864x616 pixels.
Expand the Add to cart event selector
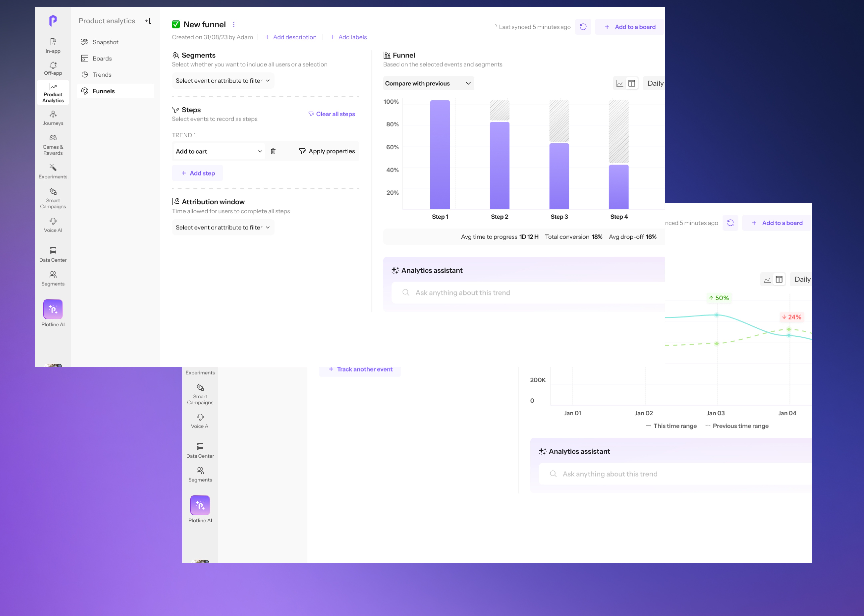click(260, 151)
